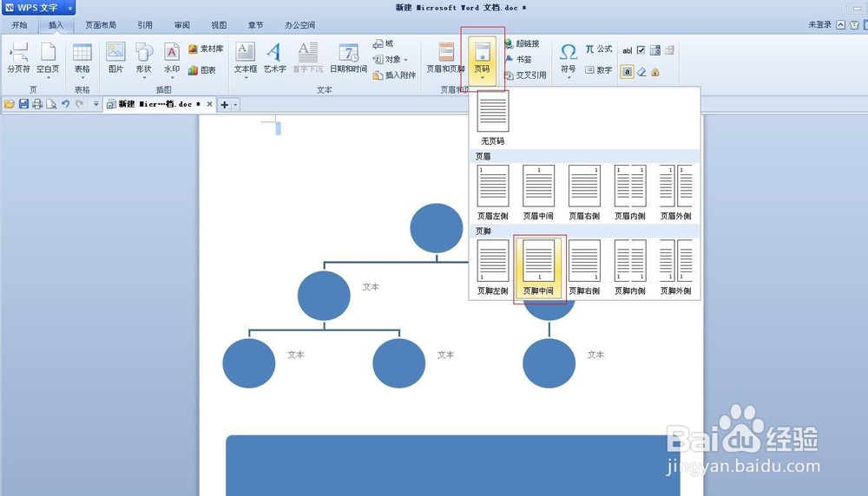This screenshot has width=868, height=496.
Task: Open the WPS 文字 application menu arrow
Action: [69, 8]
